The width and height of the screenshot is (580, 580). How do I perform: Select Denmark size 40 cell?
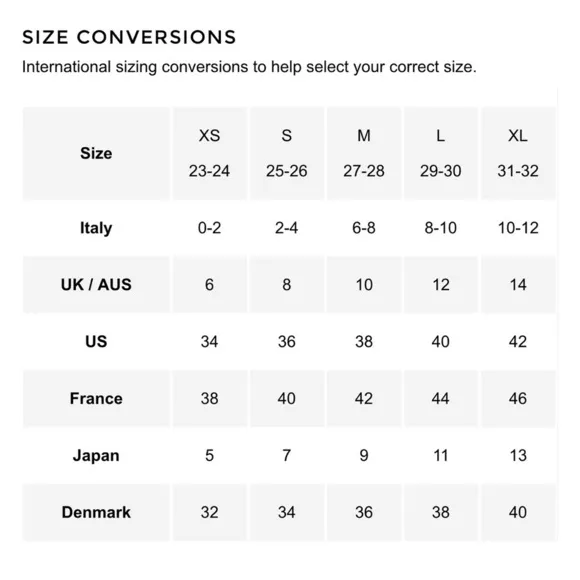coord(518,512)
